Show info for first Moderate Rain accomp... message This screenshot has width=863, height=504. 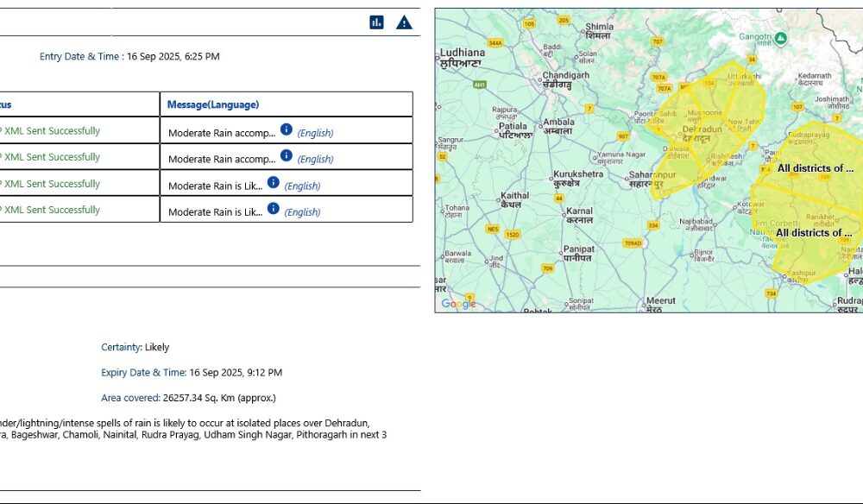(x=287, y=129)
